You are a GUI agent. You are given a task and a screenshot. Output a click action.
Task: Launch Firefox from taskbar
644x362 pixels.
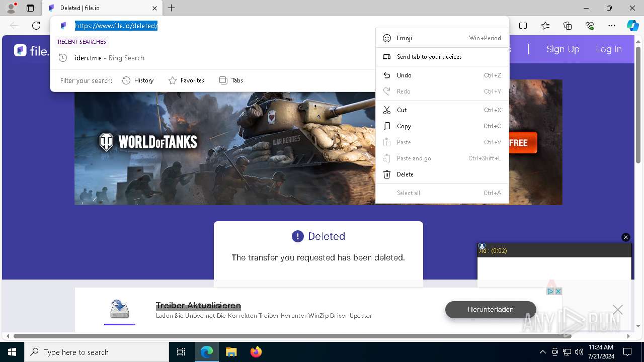[x=256, y=352]
